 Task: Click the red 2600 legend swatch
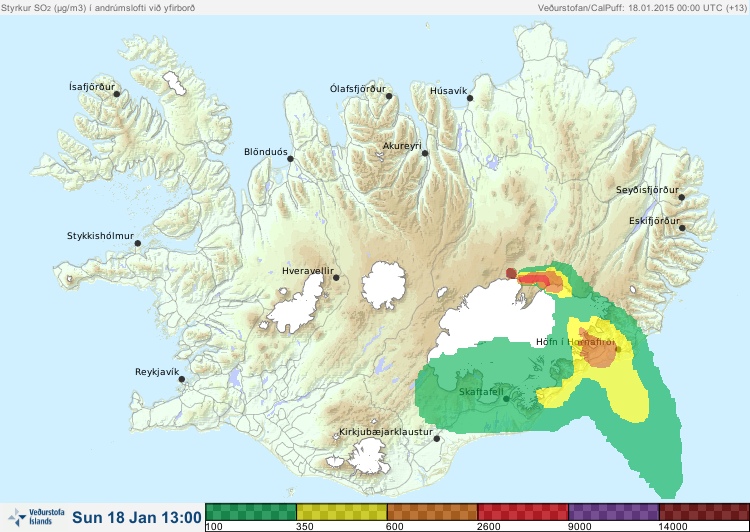point(523,512)
